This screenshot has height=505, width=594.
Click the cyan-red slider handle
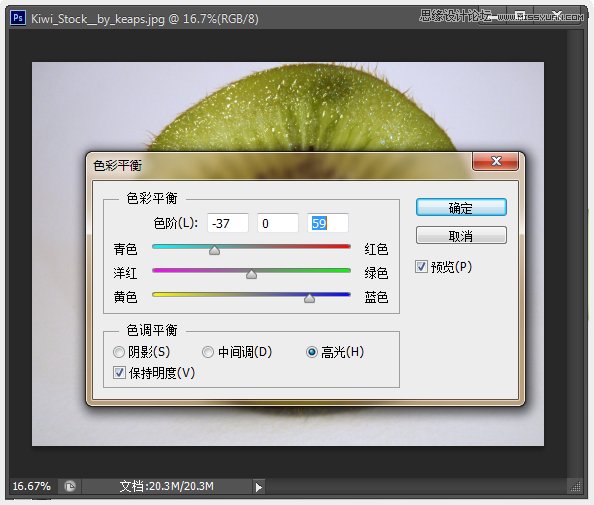pyautogui.click(x=214, y=250)
